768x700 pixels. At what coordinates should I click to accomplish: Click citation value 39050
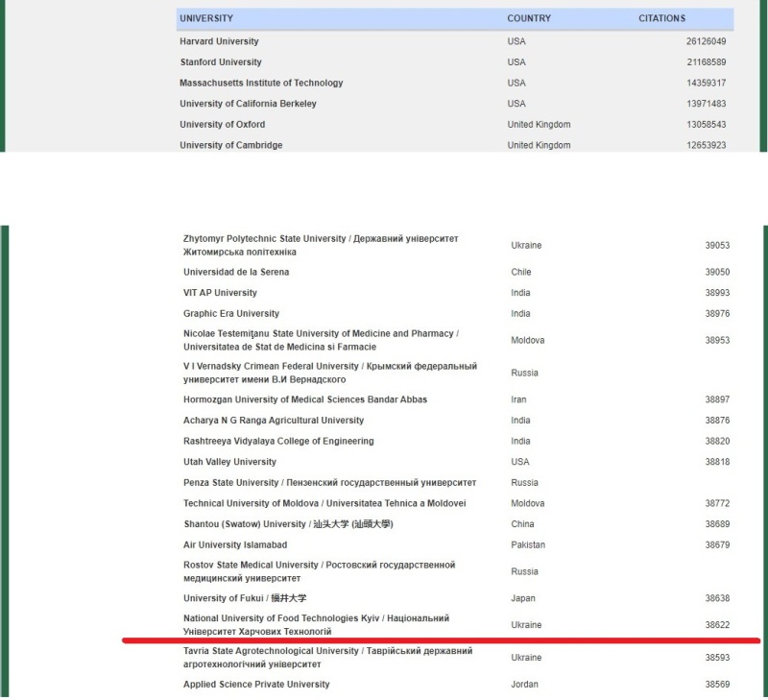(717, 272)
